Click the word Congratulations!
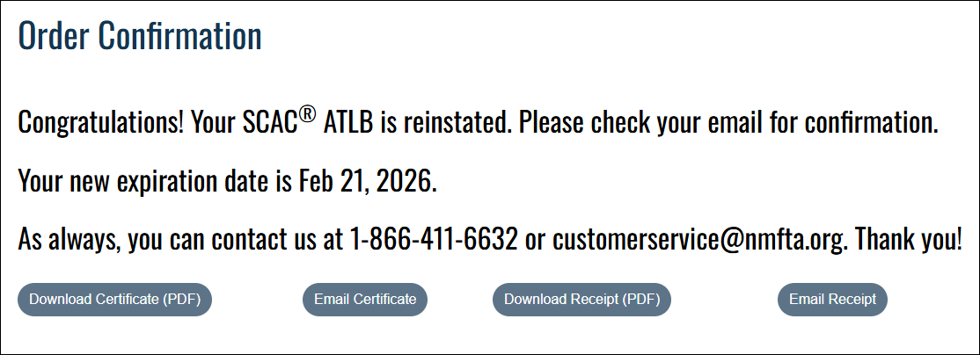The height and width of the screenshot is (355, 980). coord(100,123)
